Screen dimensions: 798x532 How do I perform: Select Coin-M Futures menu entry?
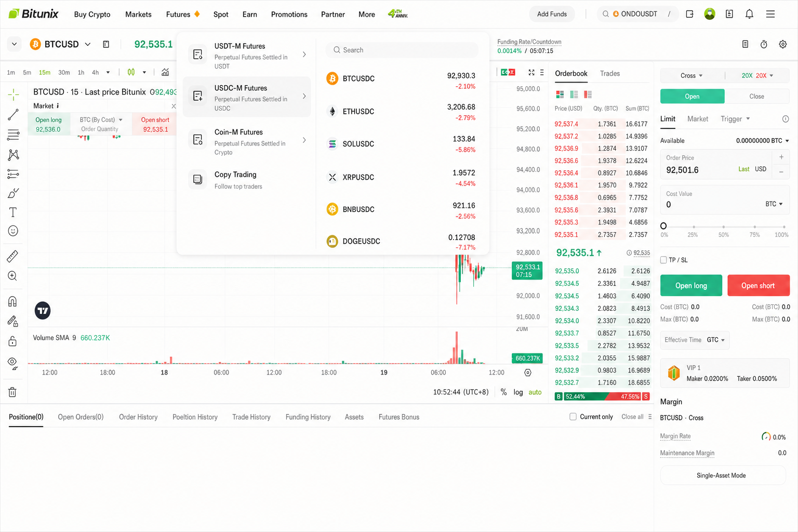pos(247,142)
